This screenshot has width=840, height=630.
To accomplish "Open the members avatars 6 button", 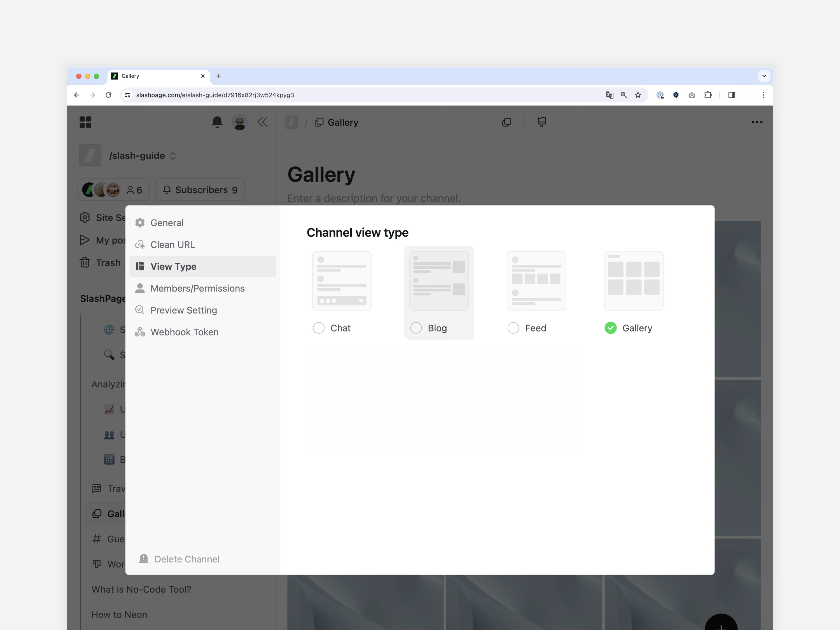I will pyautogui.click(x=114, y=190).
